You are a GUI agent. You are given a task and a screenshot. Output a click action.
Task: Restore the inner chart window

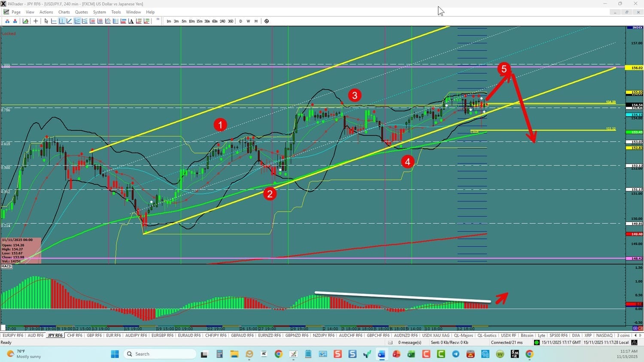click(626, 12)
